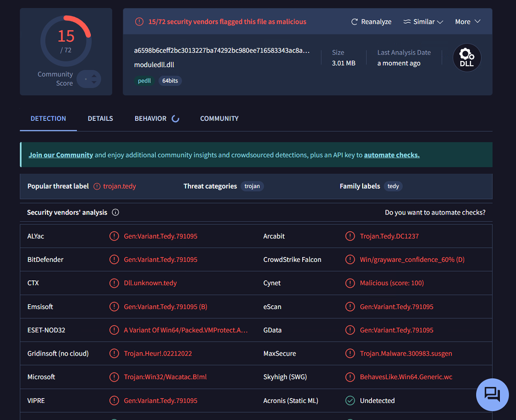
Task: Open the Behavior tab
Action: (150, 119)
